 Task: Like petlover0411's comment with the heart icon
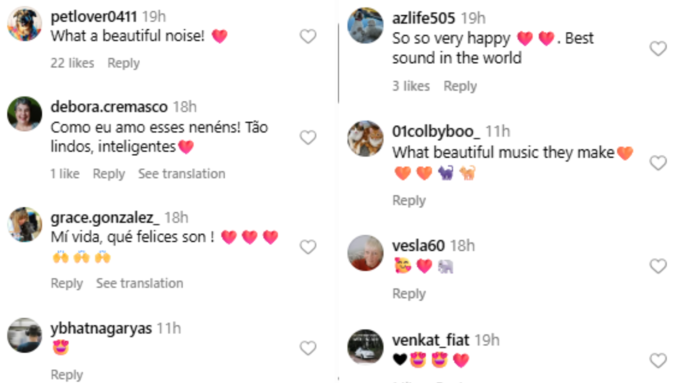[x=308, y=36]
